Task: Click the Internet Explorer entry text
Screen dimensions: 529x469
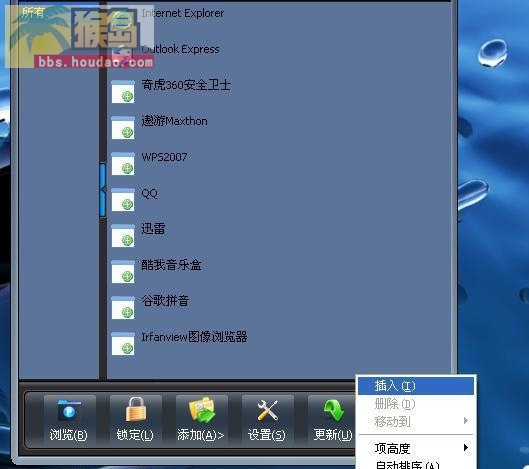Action: [183, 13]
